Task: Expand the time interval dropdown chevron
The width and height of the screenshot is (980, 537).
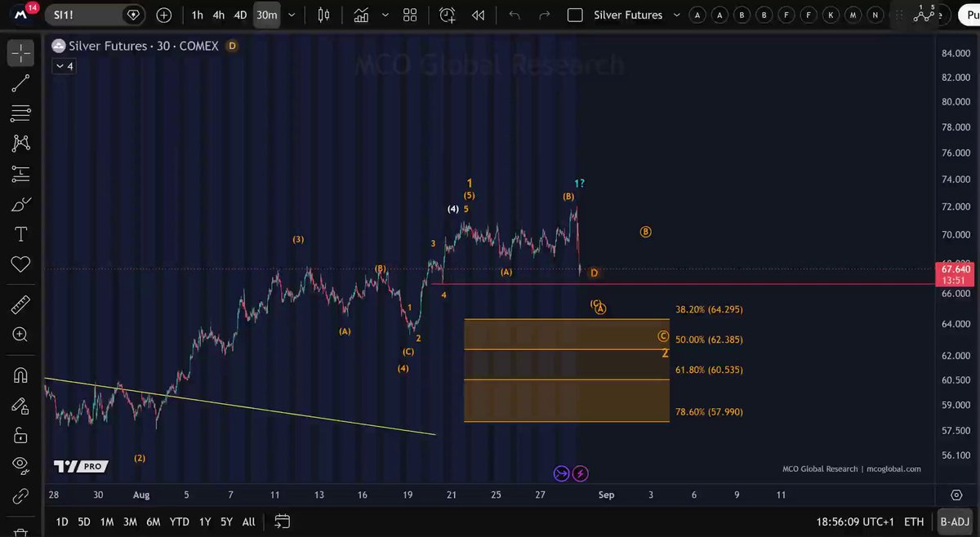Action: point(292,15)
